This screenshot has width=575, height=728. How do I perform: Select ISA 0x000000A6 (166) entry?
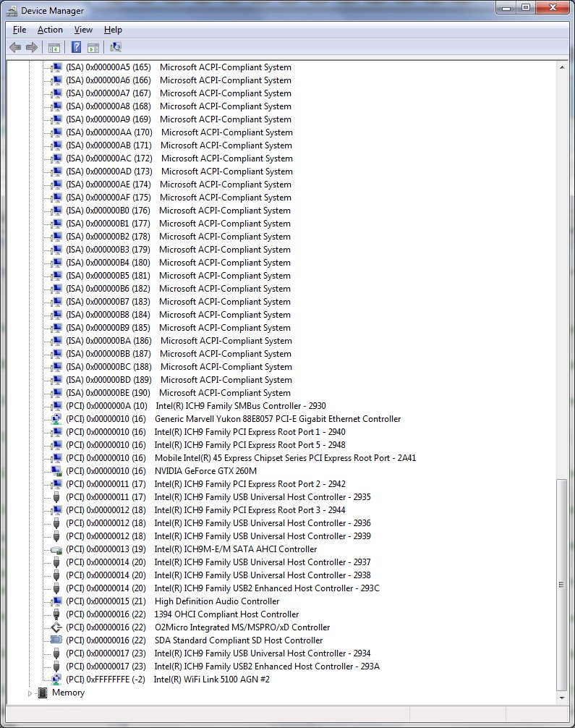pos(179,80)
